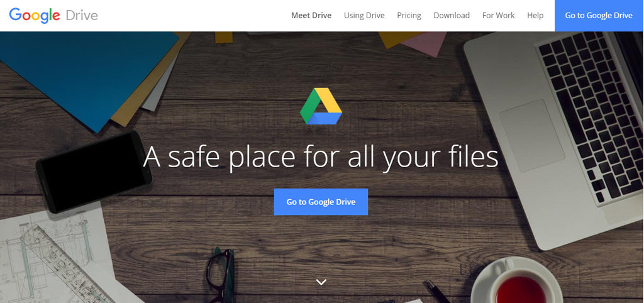The height and width of the screenshot is (303, 644).
Task: Click the header Go to Google Drive button
Action: pos(599,16)
